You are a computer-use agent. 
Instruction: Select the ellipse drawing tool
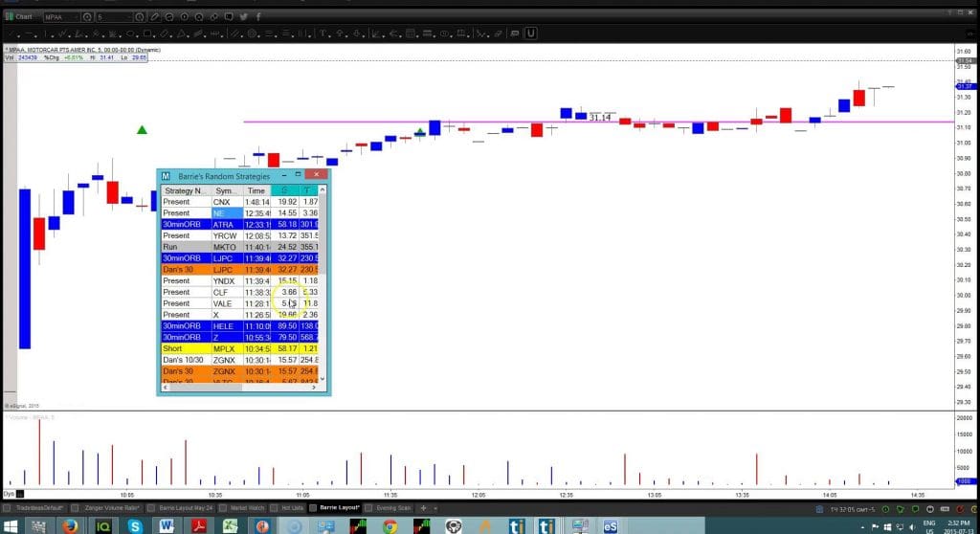coord(130,33)
